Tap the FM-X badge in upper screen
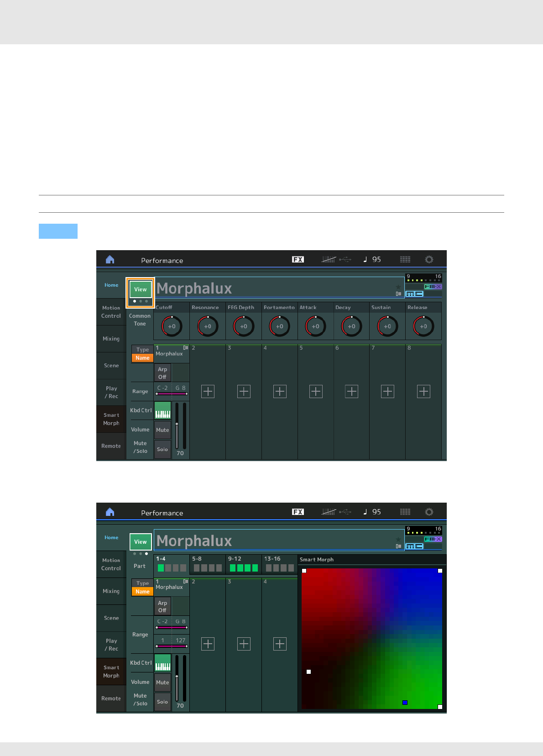This screenshot has width=543, height=756. click(x=433, y=287)
